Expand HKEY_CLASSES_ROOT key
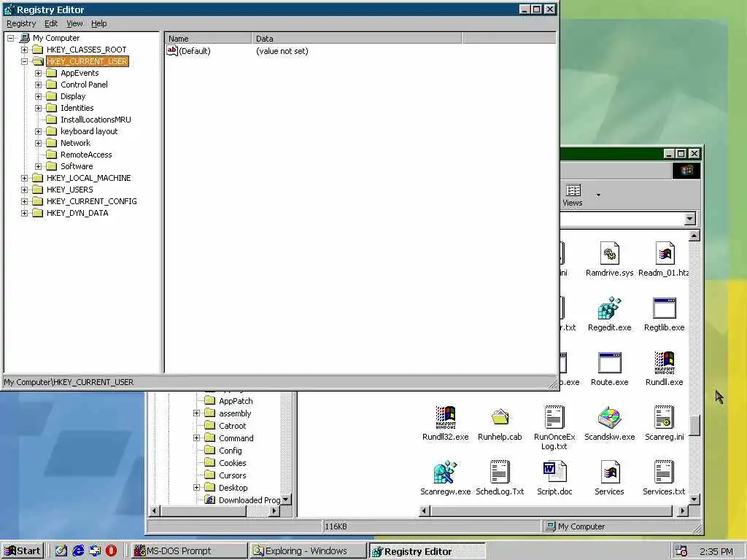The height and width of the screenshot is (560, 747). [x=24, y=50]
